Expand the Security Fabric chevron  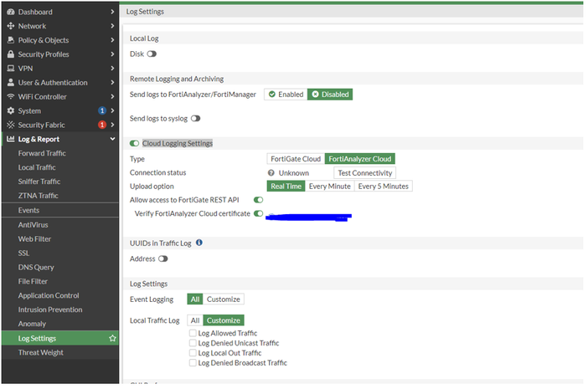112,125
